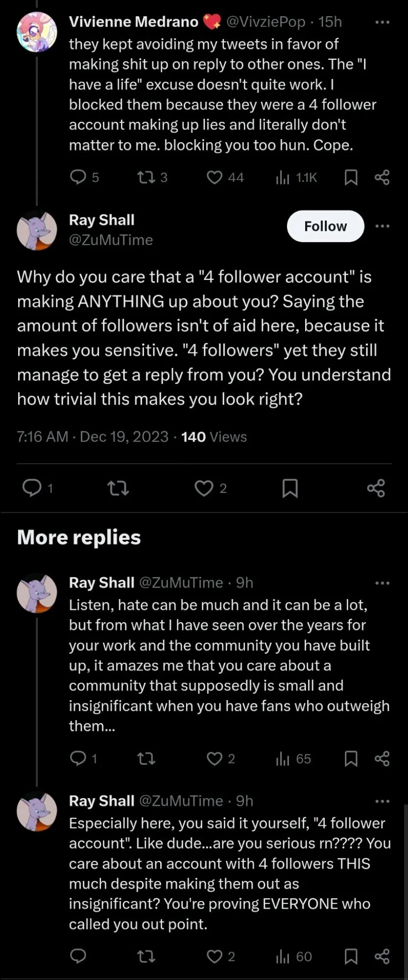
Task: Open more options on Vivienne Medrano's tweet
Action: 382,22
